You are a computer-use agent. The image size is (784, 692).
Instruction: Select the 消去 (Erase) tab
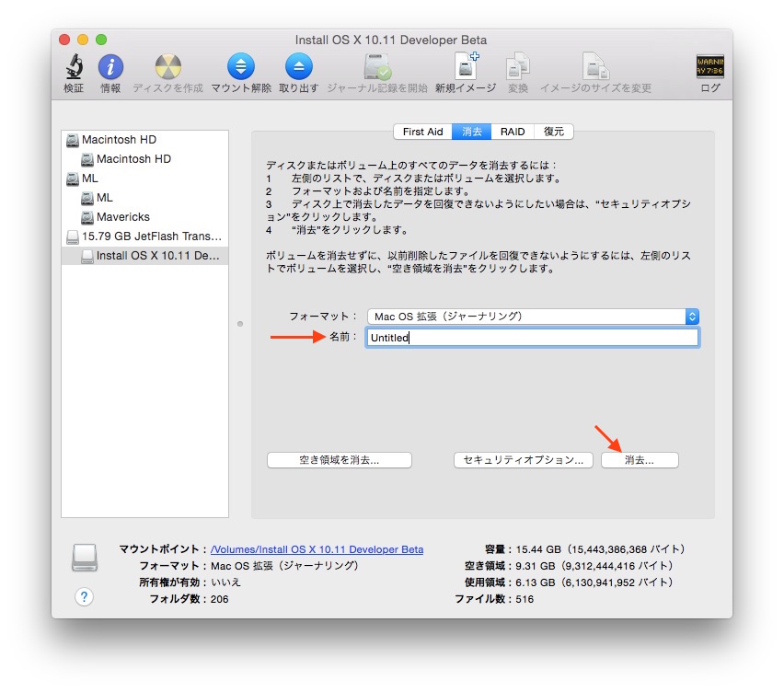click(x=471, y=132)
